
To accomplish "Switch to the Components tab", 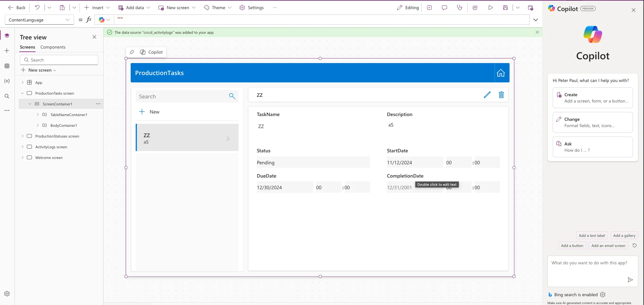I will point(53,47).
